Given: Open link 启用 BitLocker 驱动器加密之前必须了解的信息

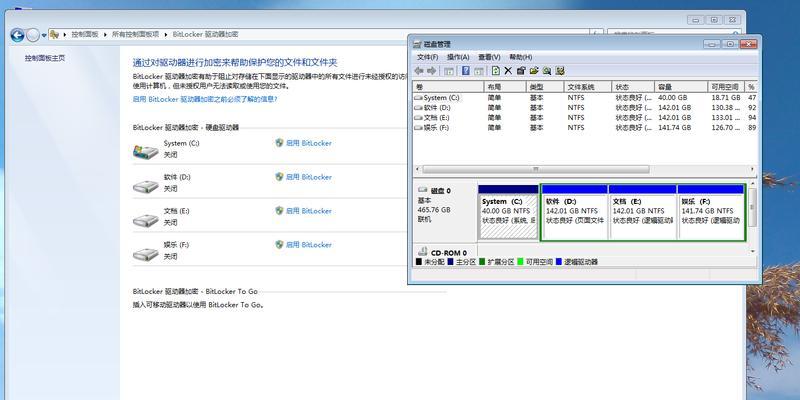Looking at the screenshot, I should pyautogui.click(x=205, y=99).
